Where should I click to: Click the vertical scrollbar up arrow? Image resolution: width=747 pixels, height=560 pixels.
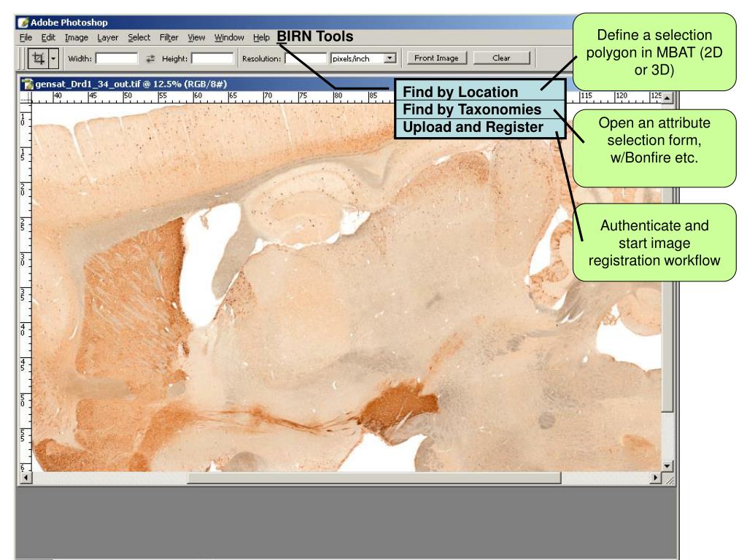point(667,98)
